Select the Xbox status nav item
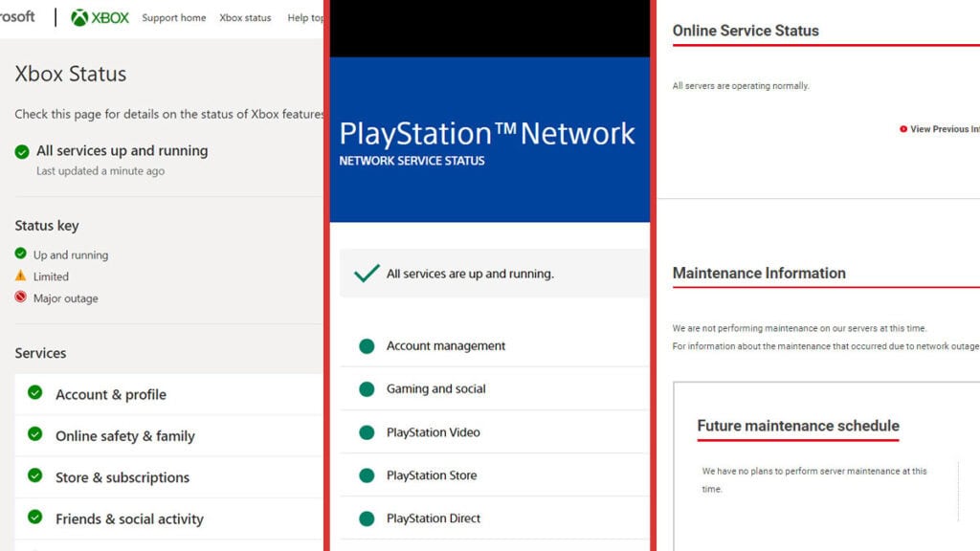 [243, 17]
